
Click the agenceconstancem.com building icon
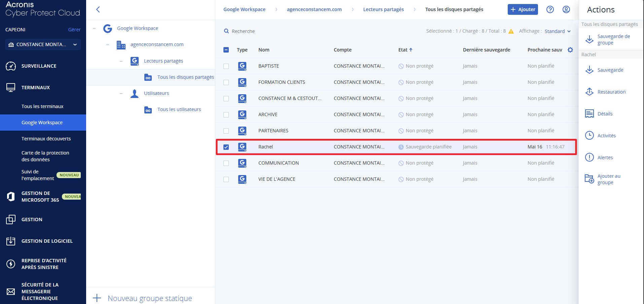121,45
